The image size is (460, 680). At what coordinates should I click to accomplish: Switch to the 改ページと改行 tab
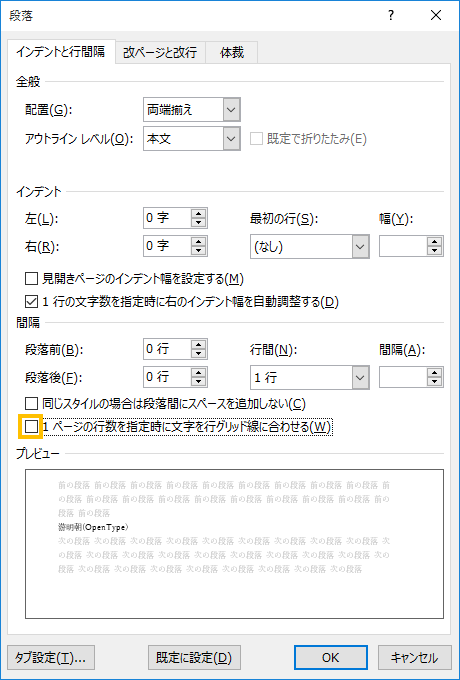point(160,52)
